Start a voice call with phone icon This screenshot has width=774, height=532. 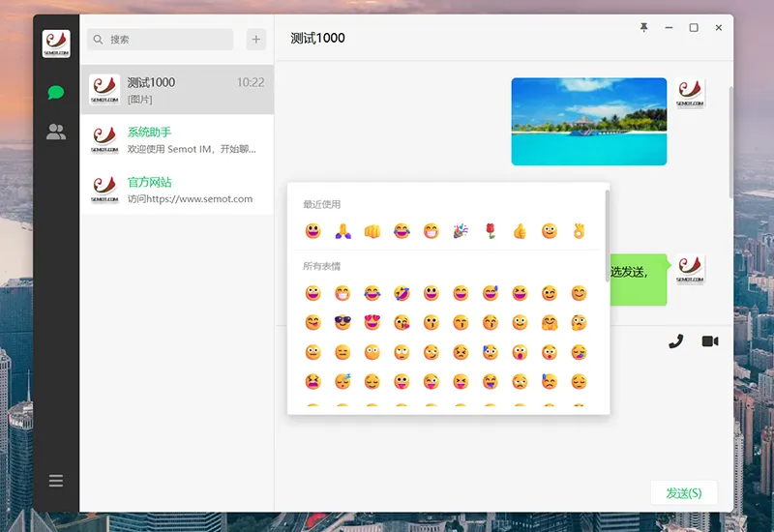tap(676, 341)
